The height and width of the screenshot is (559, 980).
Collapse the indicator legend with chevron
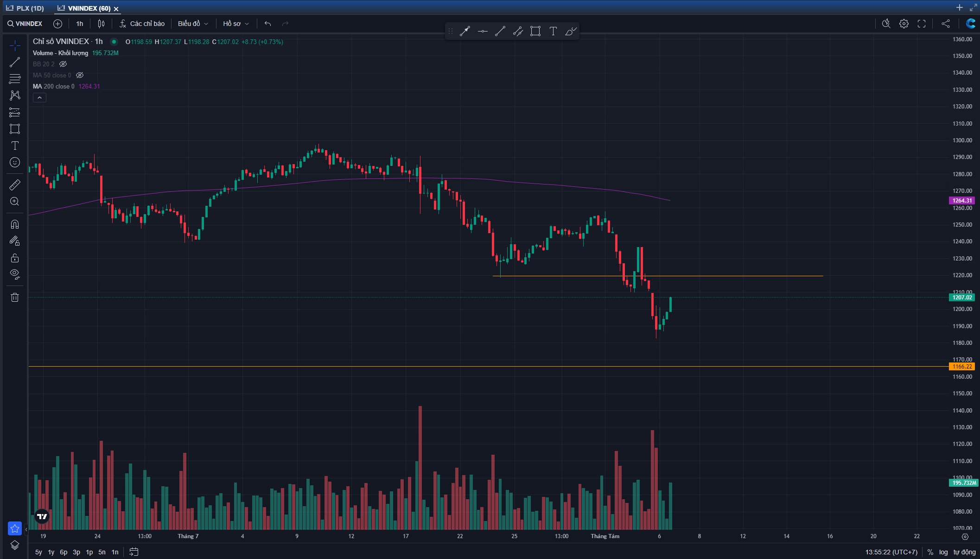(39, 97)
